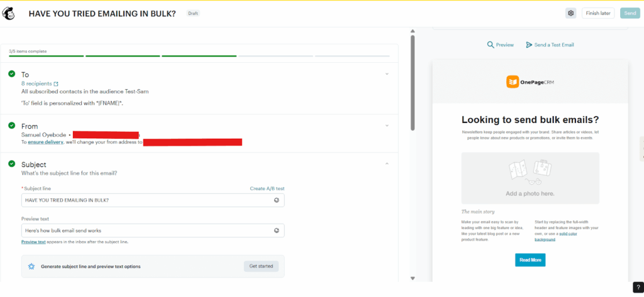Click Samuel Oyebode sender name
This screenshot has height=297, width=644.
43,134
